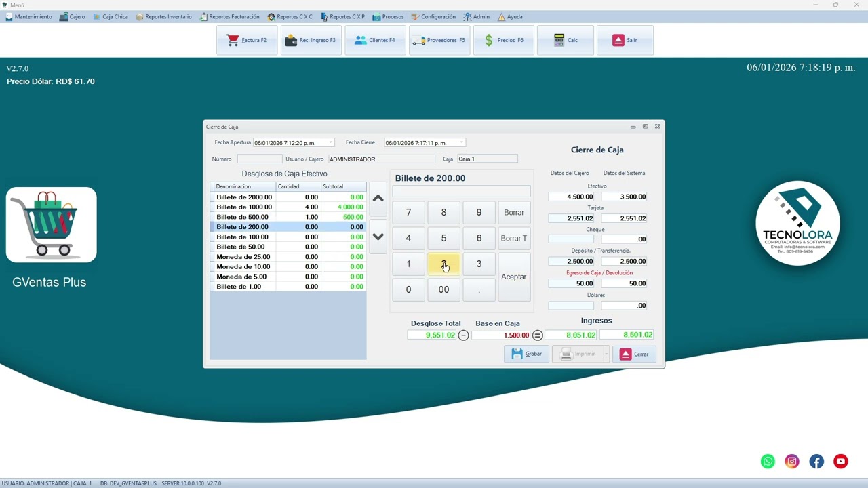Open the Cajero menu
The image size is (868, 488).
pyautogui.click(x=72, y=16)
